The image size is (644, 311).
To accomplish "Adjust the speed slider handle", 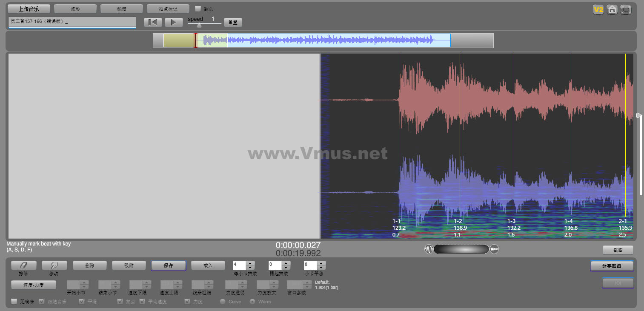I will (199, 25).
